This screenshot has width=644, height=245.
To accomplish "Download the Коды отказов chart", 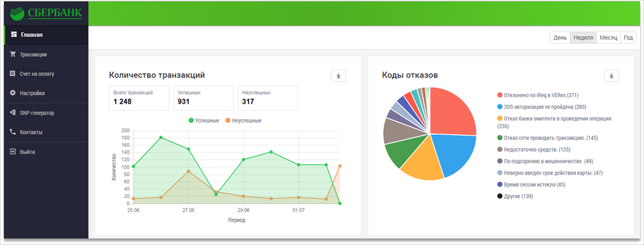I will (611, 76).
